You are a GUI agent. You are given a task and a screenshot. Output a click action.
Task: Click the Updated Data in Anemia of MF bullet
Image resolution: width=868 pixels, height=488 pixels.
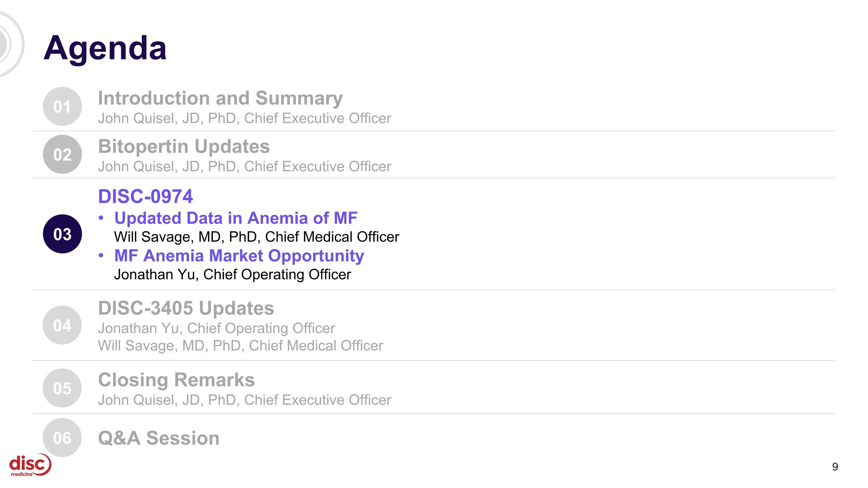[236, 218]
